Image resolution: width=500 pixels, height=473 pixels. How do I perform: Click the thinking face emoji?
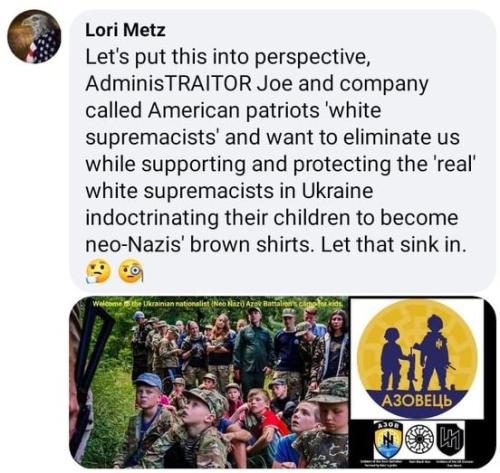[98, 271]
